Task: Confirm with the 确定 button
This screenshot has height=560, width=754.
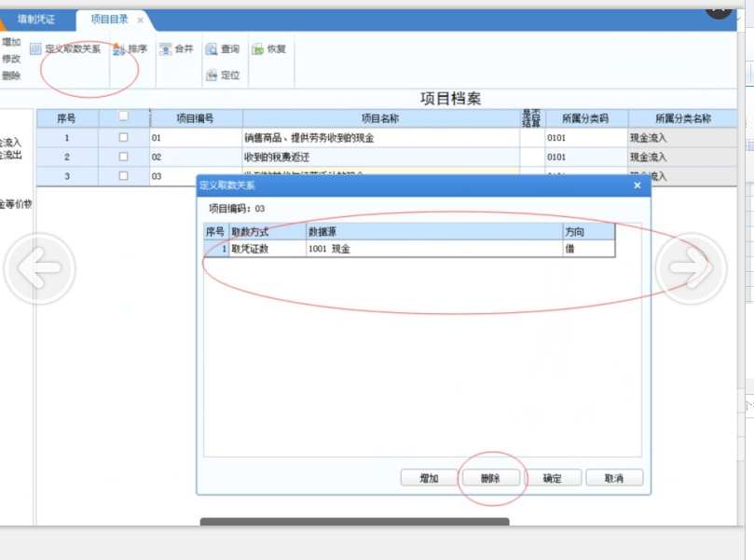Action: pyautogui.click(x=553, y=478)
